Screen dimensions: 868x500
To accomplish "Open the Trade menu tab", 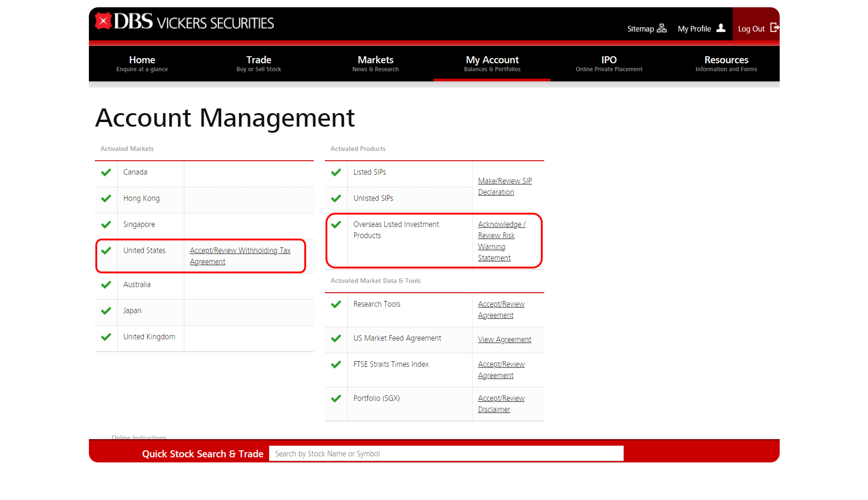I will tap(259, 63).
